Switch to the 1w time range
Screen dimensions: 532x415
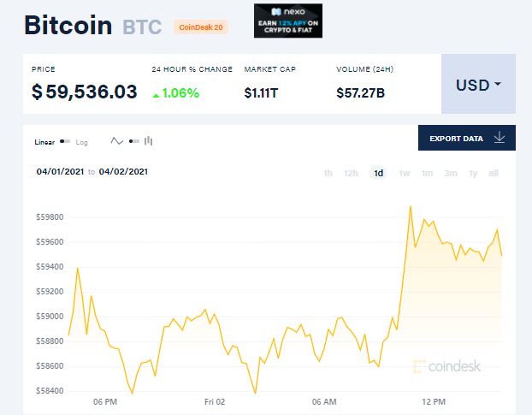pyautogui.click(x=405, y=174)
